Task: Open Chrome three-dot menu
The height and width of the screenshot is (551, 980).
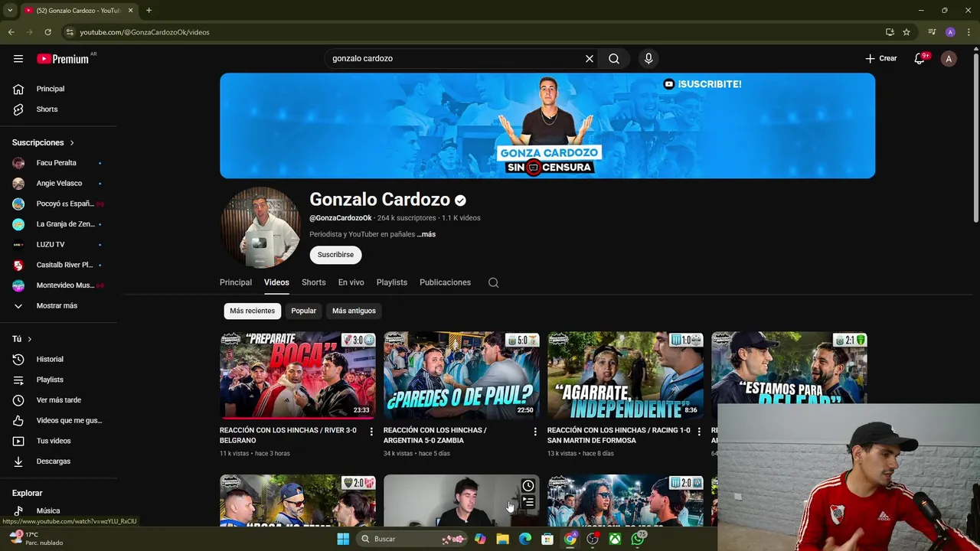Action: click(x=969, y=32)
